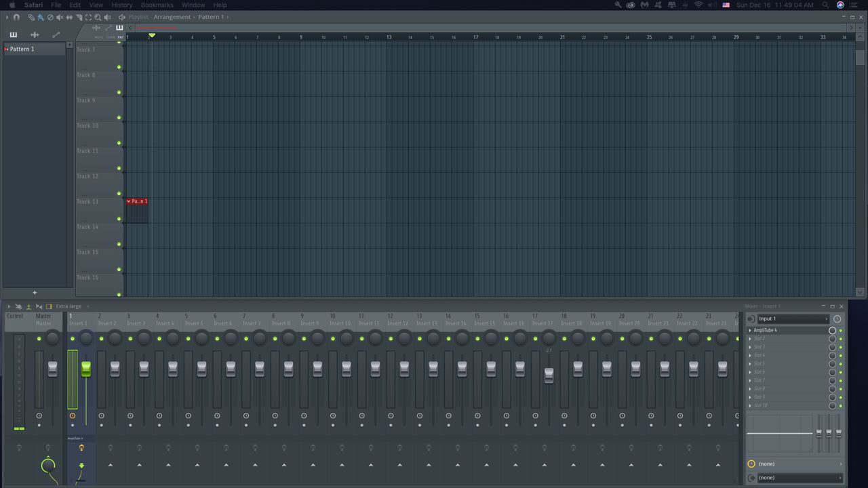Open the File menu

pyautogui.click(x=56, y=5)
